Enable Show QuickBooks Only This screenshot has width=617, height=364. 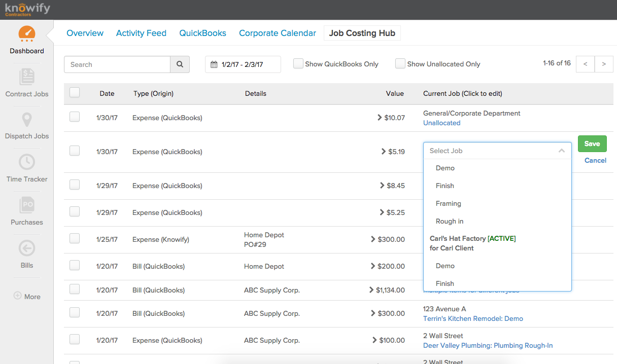tap(298, 63)
